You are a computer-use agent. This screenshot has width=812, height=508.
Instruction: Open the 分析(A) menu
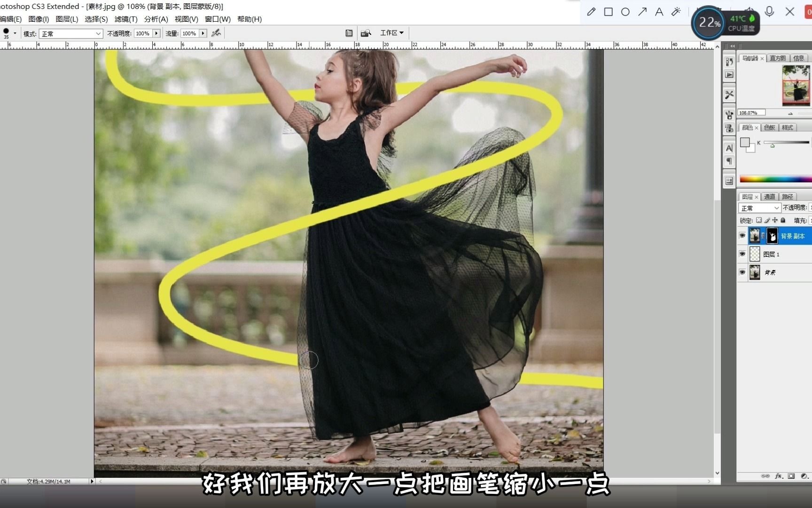(x=156, y=19)
